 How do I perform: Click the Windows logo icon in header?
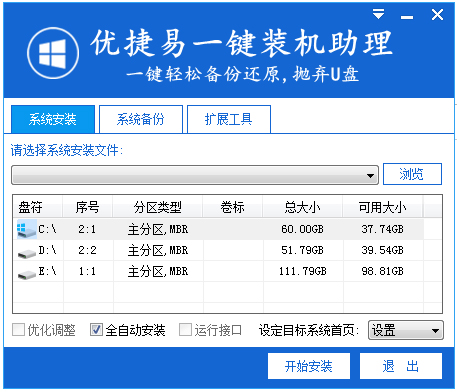click(x=53, y=53)
